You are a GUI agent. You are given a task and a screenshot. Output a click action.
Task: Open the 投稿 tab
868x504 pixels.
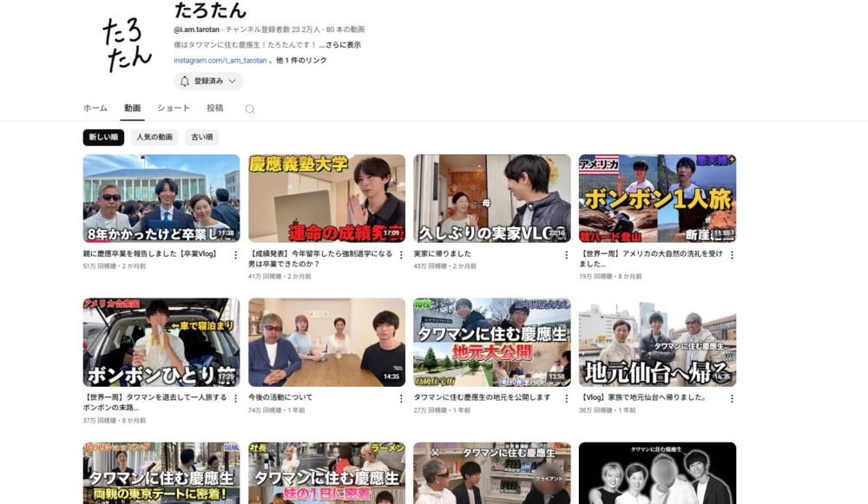[214, 108]
